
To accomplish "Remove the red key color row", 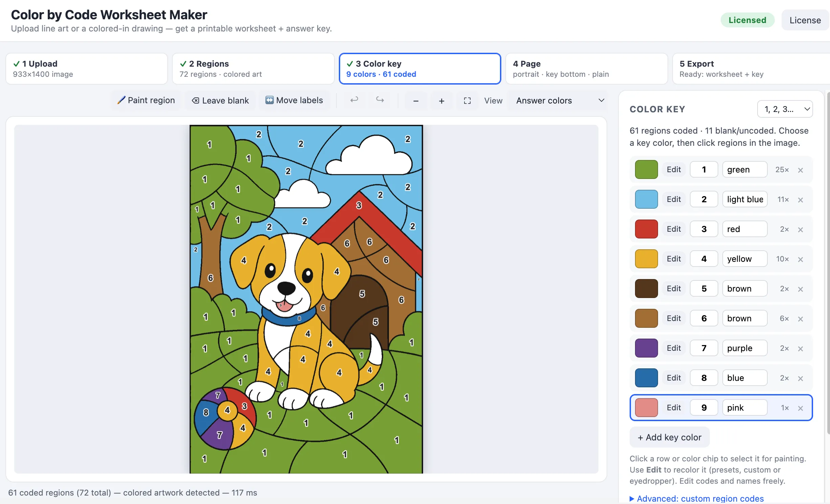I will tap(801, 230).
